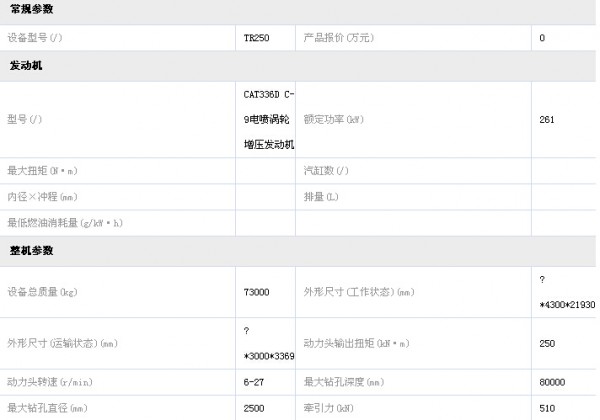Click the 内径×冲程(mm) label
Viewport: 600px width, 420px height.
42,197
